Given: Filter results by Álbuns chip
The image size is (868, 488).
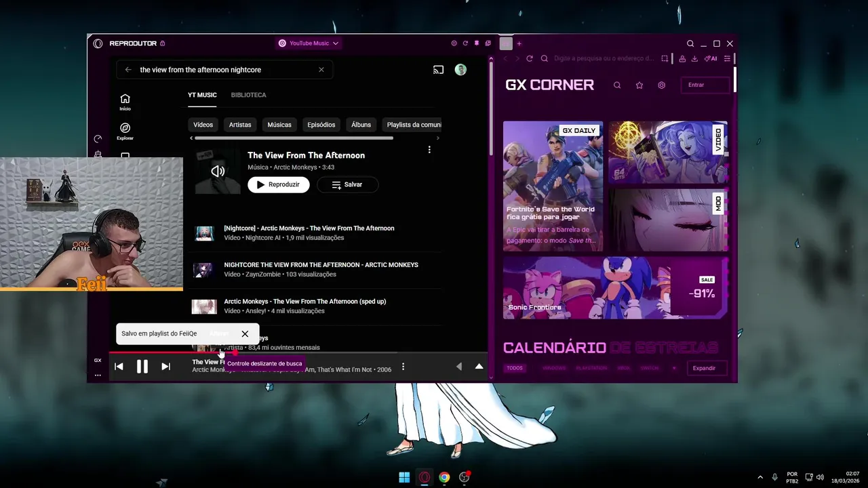Looking at the screenshot, I should 361,125.
